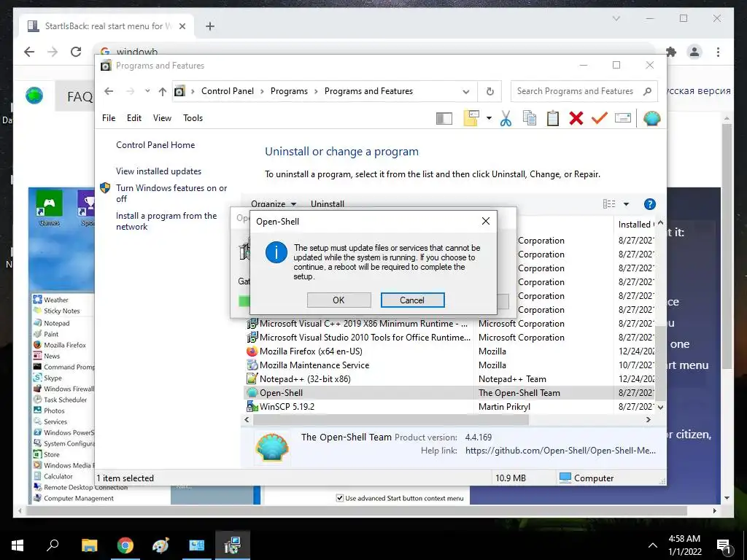This screenshot has height=560, width=747.
Task: Click Install a program from the network
Action: tap(166, 221)
